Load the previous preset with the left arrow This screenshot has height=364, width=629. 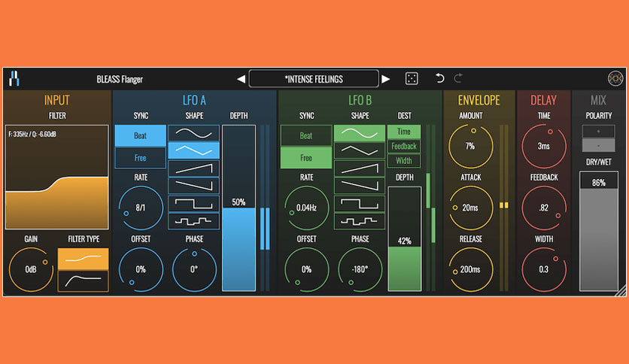(x=241, y=79)
